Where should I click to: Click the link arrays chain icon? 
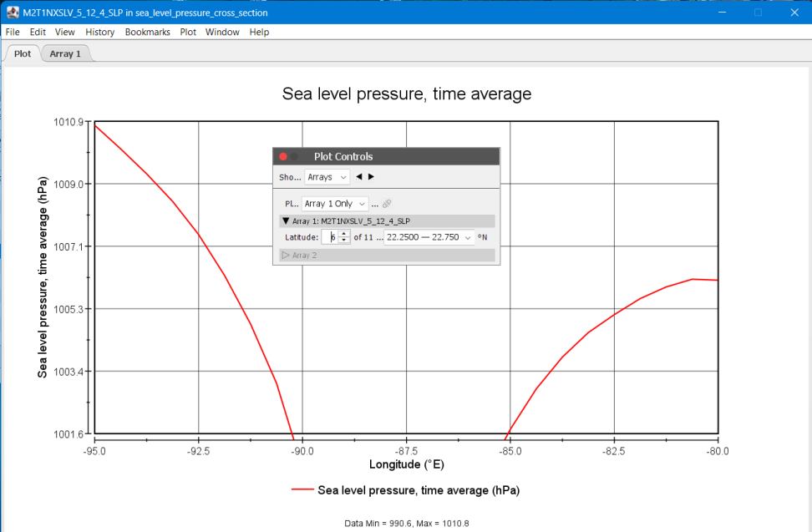tap(387, 204)
